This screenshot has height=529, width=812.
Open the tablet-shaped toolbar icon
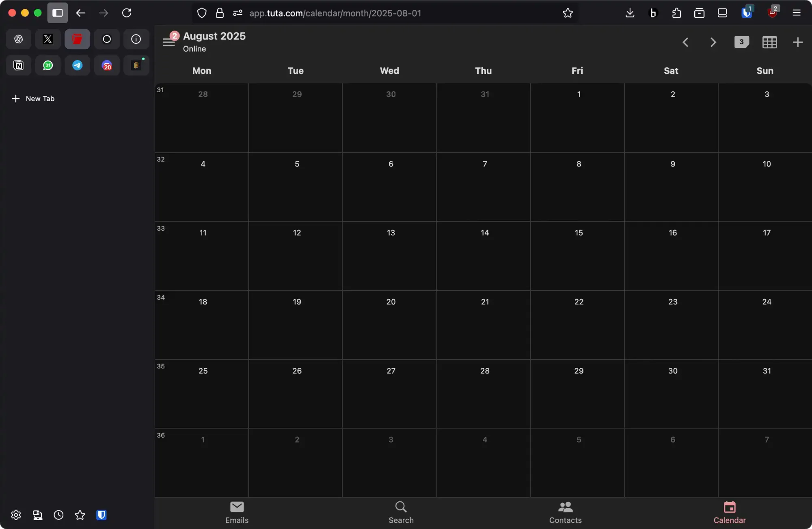coord(722,13)
